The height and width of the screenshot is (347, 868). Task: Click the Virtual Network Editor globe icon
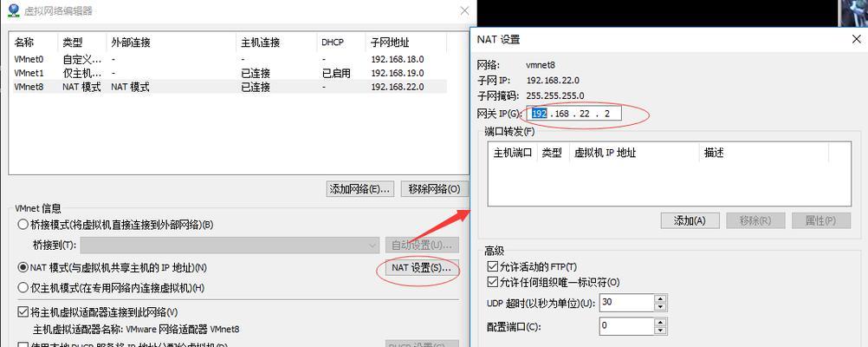(14, 10)
